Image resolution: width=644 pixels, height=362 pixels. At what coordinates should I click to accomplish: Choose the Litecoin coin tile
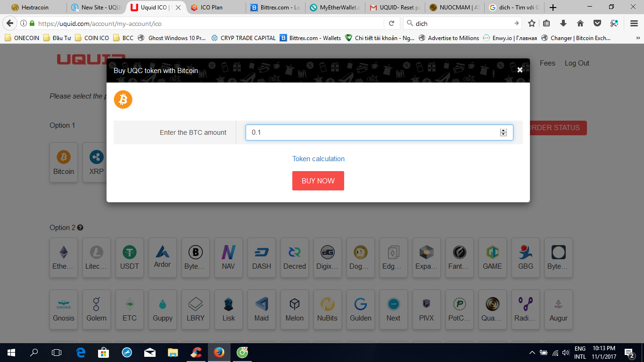point(97,257)
